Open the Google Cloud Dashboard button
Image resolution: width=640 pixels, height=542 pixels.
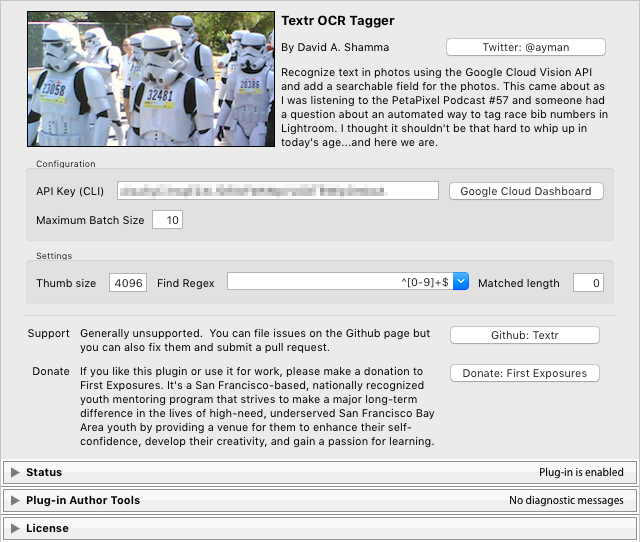click(x=526, y=191)
